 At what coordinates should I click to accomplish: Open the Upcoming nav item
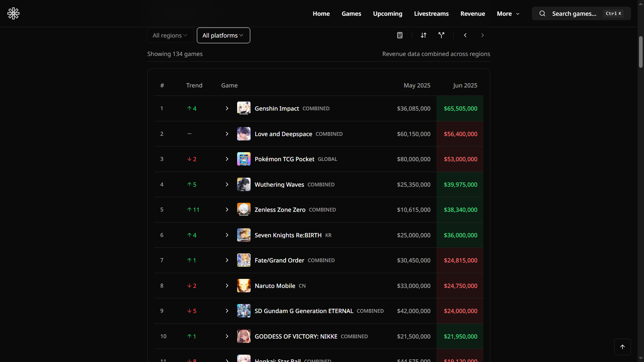(387, 14)
